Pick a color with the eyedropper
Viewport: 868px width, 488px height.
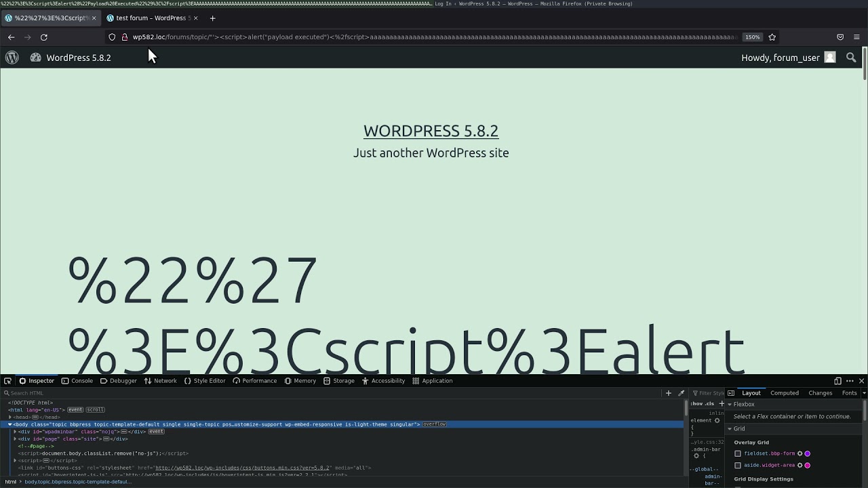pos(682,393)
